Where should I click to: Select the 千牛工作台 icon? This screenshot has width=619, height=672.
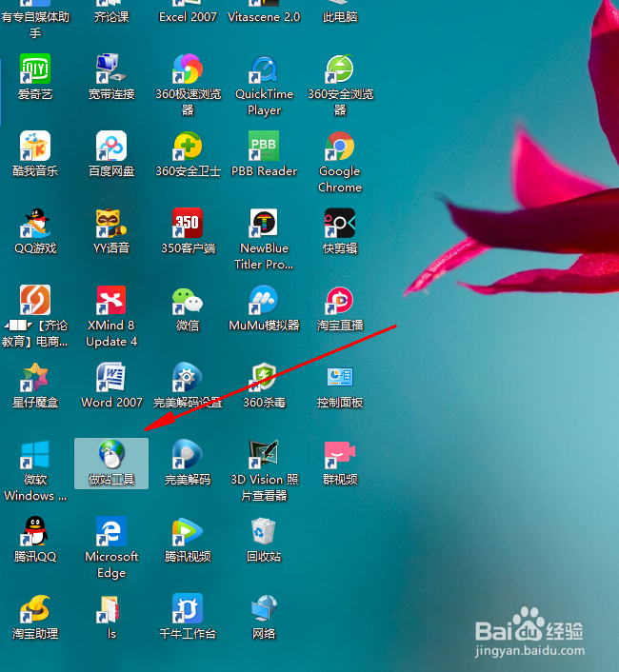tap(188, 608)
